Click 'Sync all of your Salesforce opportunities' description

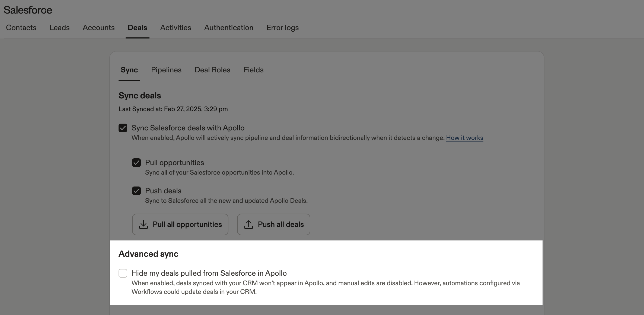pyautogui.click(x=219, y=172)
